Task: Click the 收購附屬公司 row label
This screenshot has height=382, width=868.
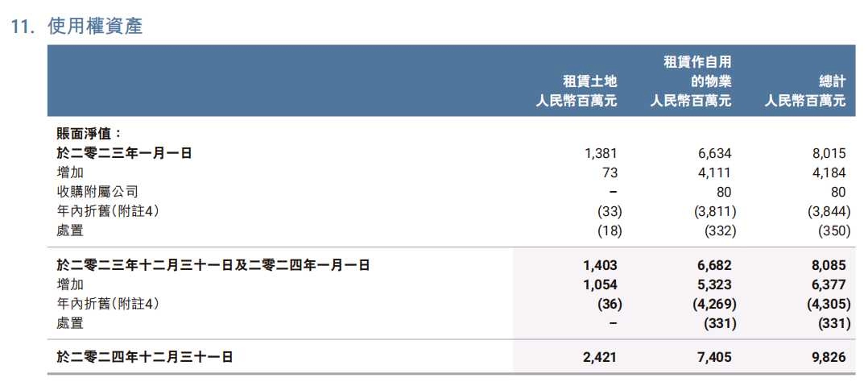Action: [97, 192]
